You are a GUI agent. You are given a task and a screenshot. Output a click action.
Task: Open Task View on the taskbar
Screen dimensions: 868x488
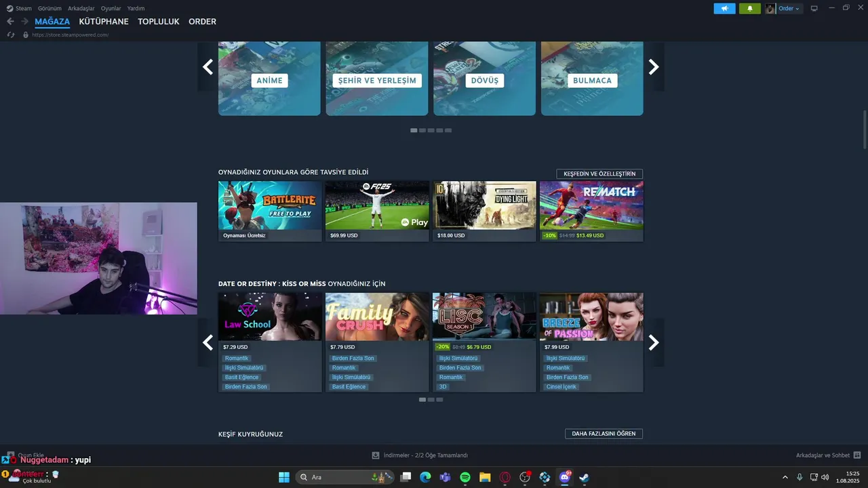pos(406,477)
